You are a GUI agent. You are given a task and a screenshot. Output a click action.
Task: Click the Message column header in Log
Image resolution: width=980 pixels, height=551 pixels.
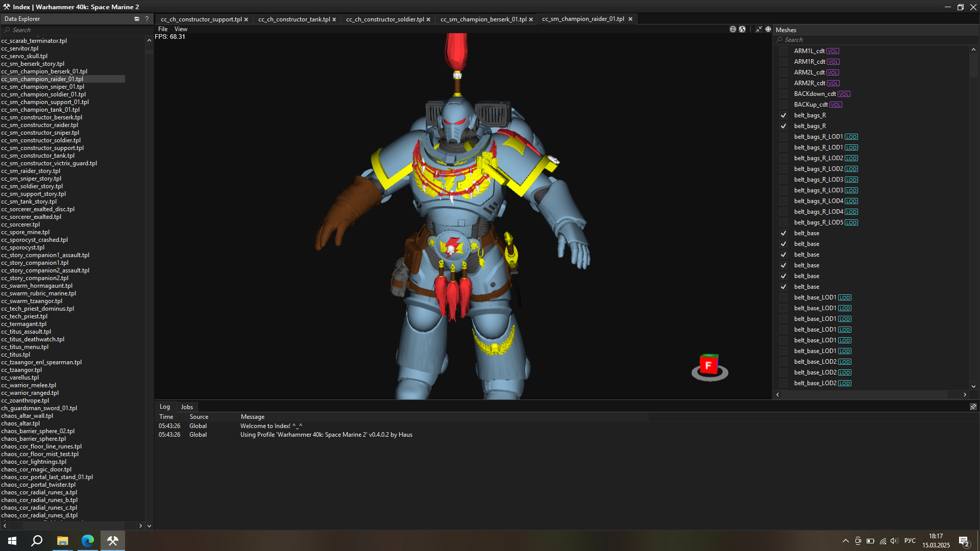253,417
